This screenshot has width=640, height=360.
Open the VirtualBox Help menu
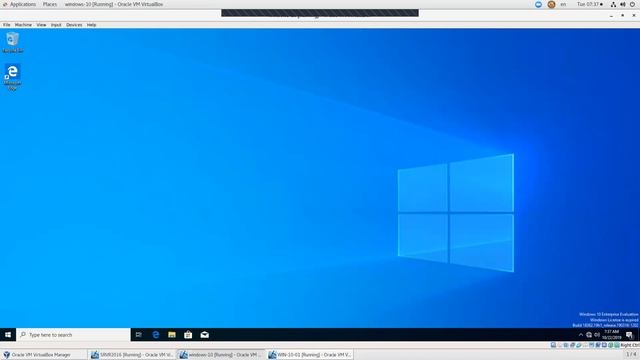pyautogui.click(x=91, y=25)
